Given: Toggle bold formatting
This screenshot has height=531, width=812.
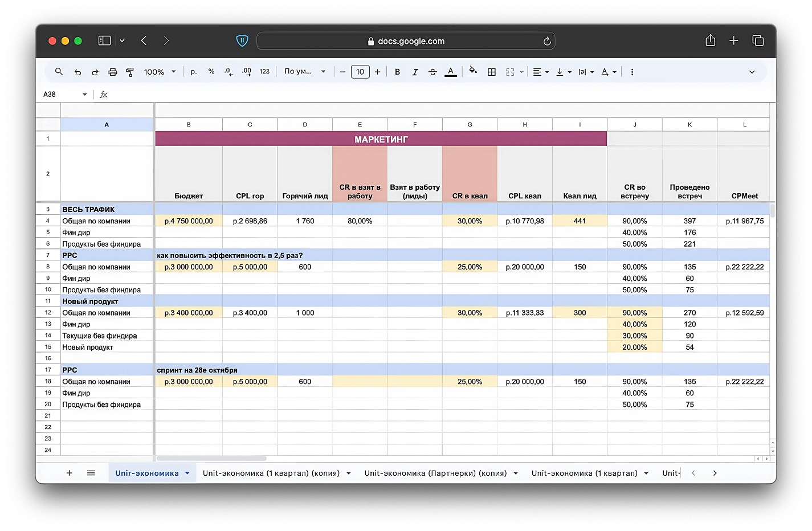Looking at the screenshot, I should (x=397, y=72).
